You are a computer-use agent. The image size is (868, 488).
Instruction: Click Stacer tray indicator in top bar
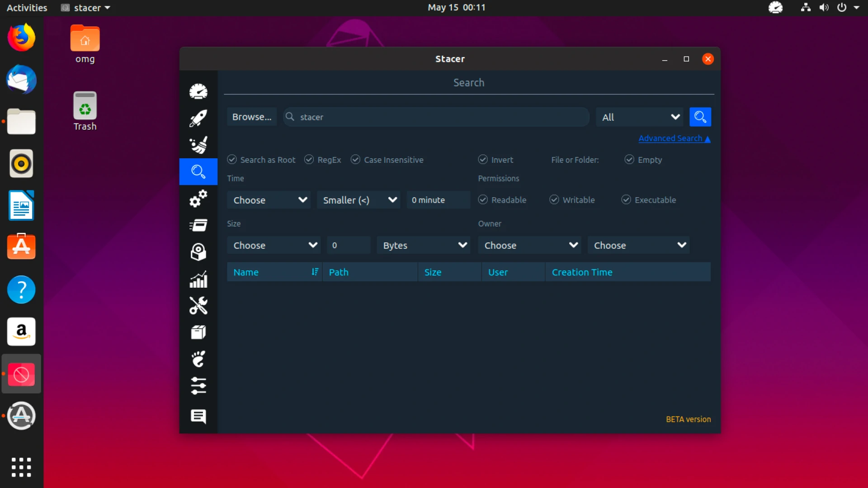tap(775, 7)
